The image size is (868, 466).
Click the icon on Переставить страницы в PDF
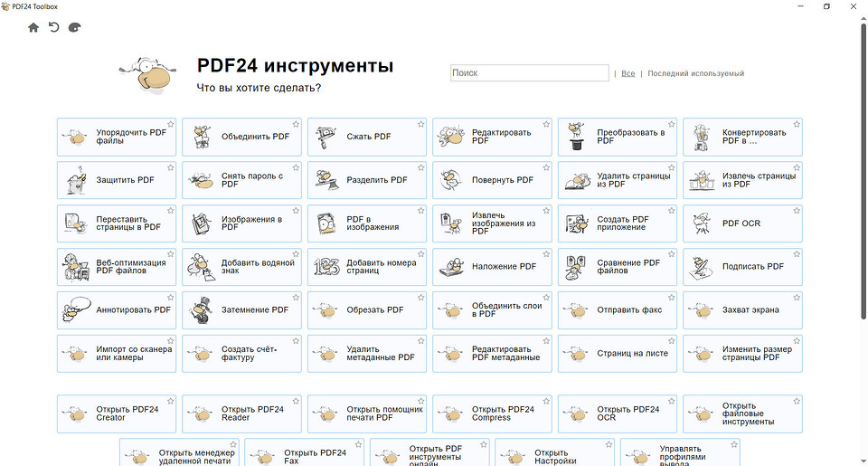[76, 223]
